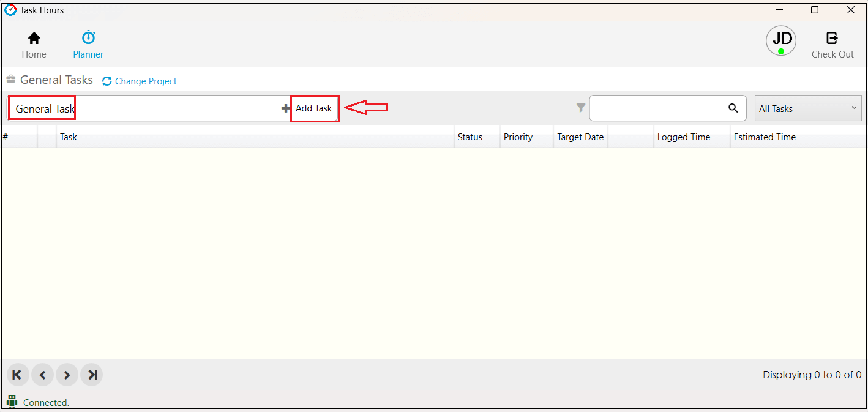Sort by the Task column header
Screen dimensions: 868x412
point(255,137)
